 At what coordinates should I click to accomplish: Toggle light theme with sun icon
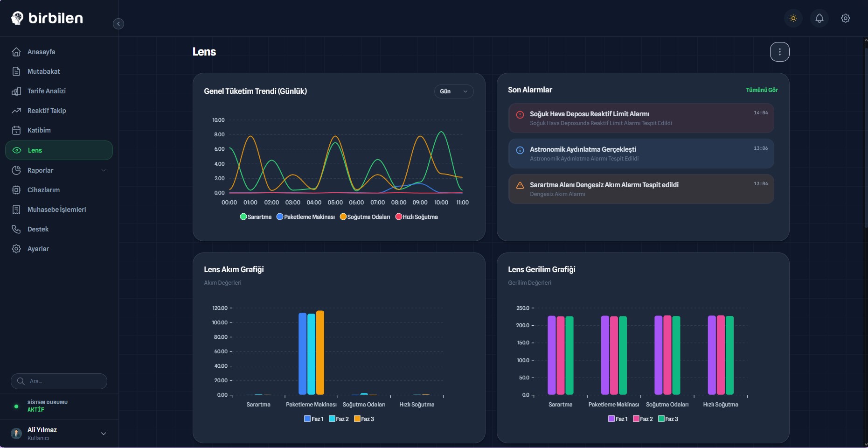[793, 18]
